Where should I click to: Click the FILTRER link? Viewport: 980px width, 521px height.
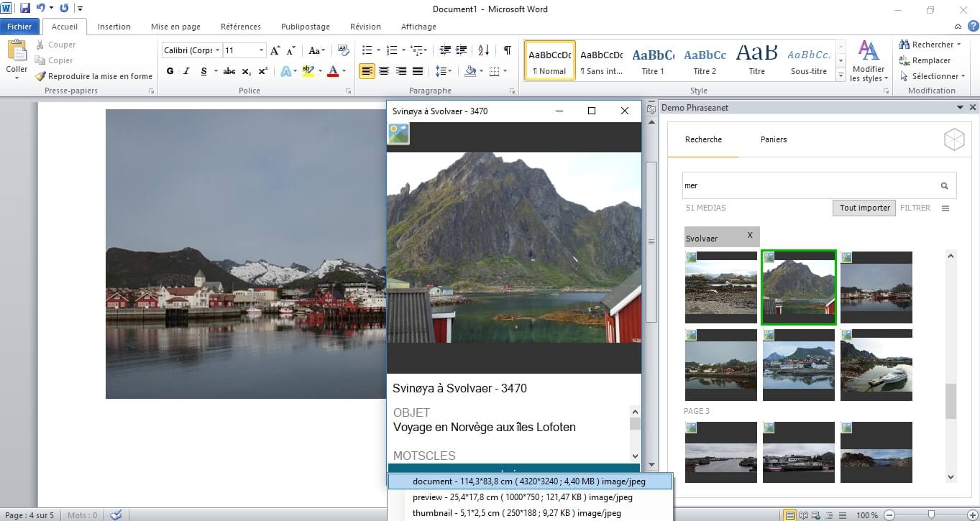[915, 208]
